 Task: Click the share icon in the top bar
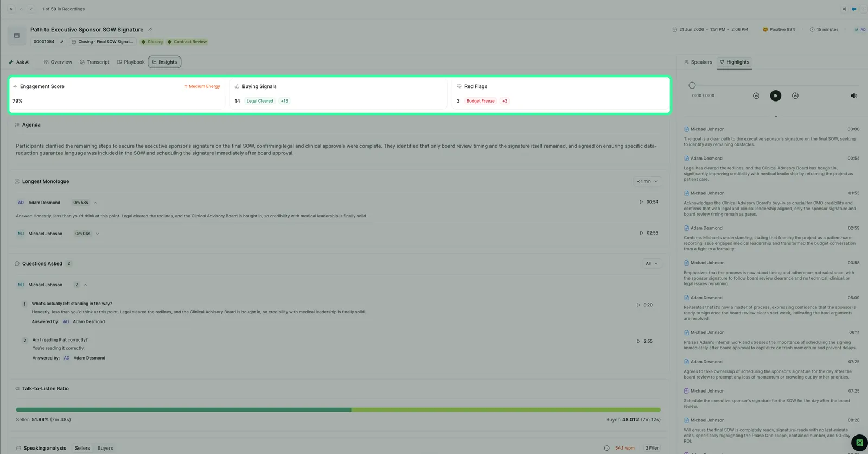844,9
